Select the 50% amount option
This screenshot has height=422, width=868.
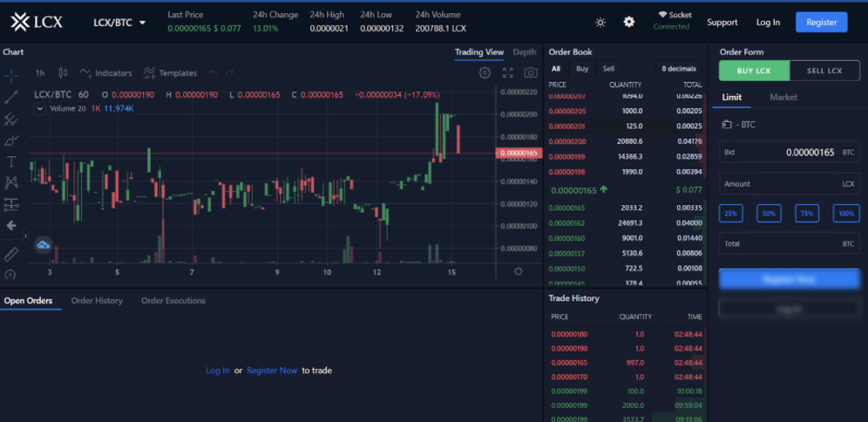point(769,214)
